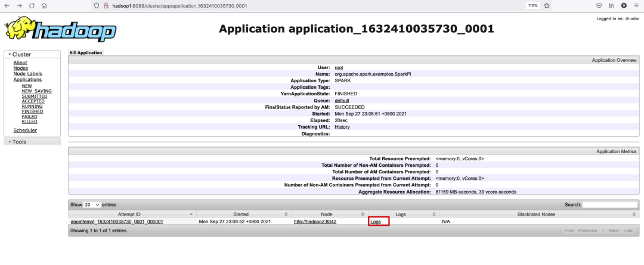Open the default queue link

click(x=342, y=101)
